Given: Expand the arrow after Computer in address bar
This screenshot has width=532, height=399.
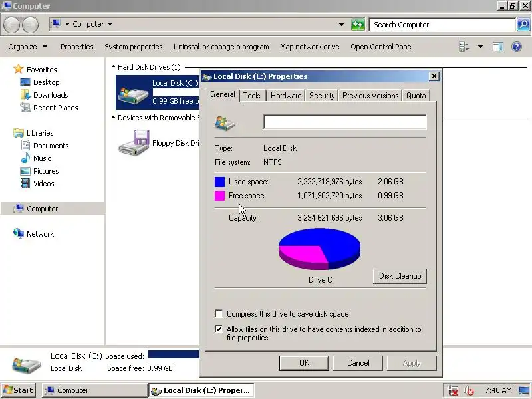Looking at the screenshot, I should (x=110, y=24).
